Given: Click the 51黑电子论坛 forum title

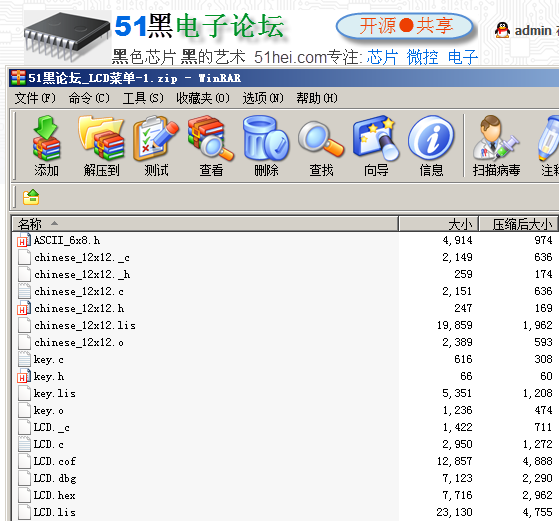Looking at the screenshot, I should click(x=199, y=26).
